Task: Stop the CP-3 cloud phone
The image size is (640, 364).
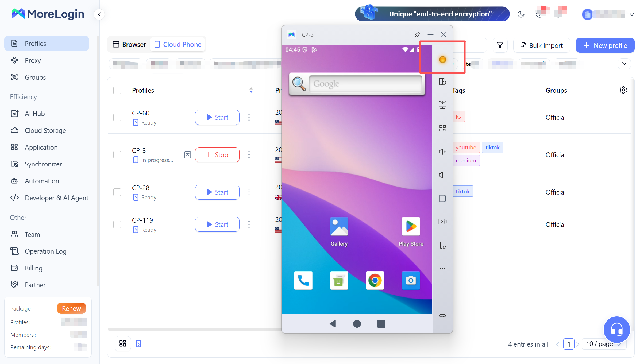Action: click(217, 155)
